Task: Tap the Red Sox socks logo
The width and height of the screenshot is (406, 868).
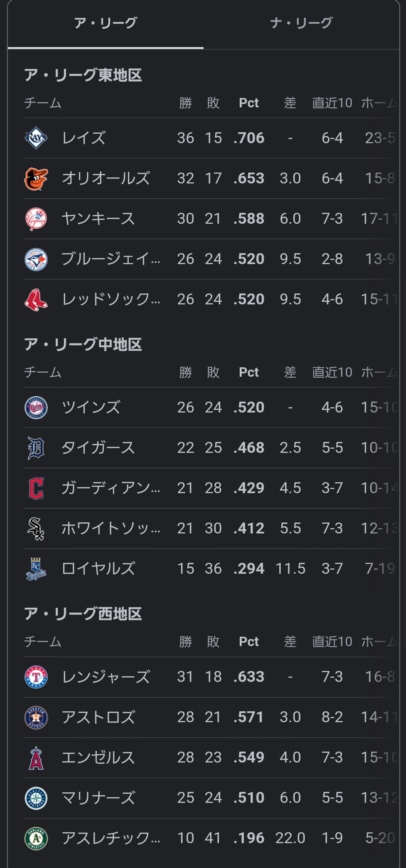Action: click(36, 299)
